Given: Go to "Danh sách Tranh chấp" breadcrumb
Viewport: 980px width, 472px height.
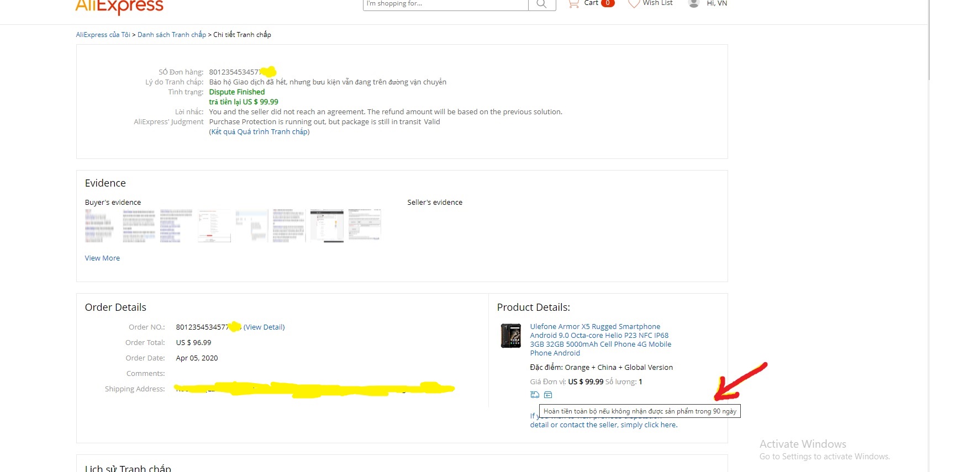Looking at the screenshot, I should [172, 35].
